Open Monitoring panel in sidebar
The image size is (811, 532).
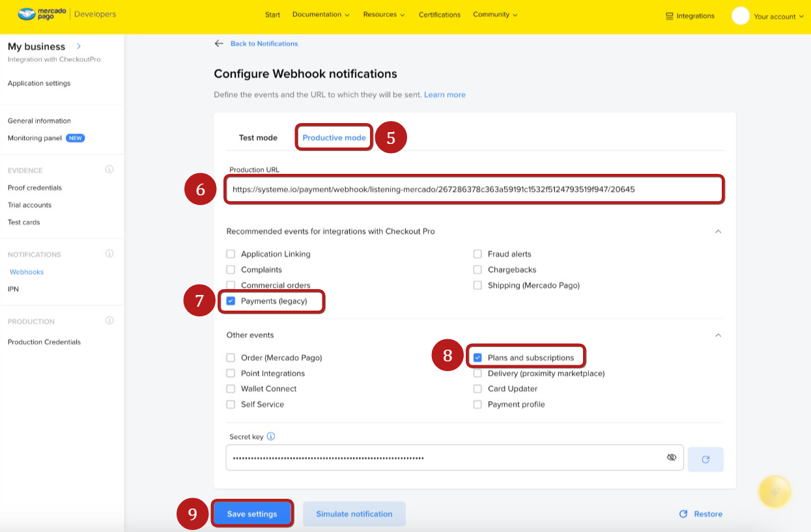coord(35,138)
